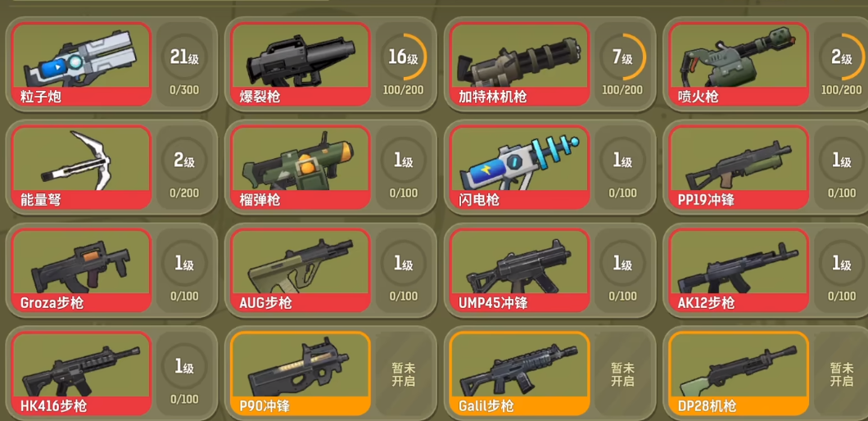This screenshot has height=421, width=868.
Task: Click 暂未开启 label beside P90冲锋
Action: [404, 374]
